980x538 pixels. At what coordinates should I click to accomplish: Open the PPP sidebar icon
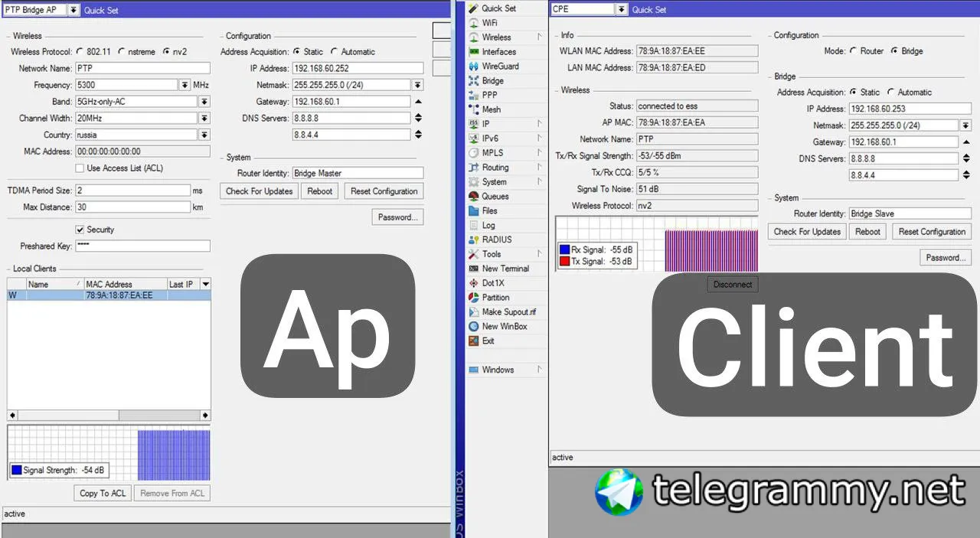point(475,96)
